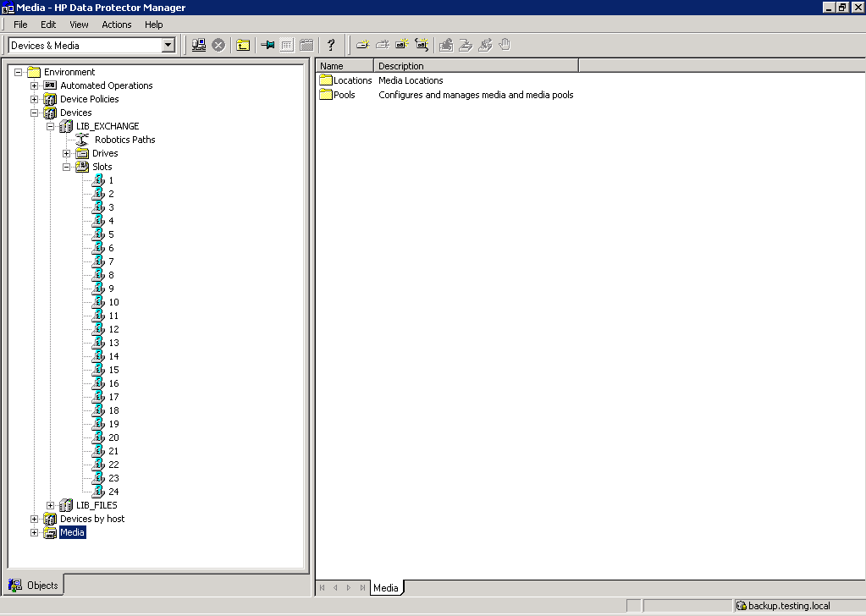
Task: Click the Cell Manager computer toolbar icon
Action: (199, 45)
